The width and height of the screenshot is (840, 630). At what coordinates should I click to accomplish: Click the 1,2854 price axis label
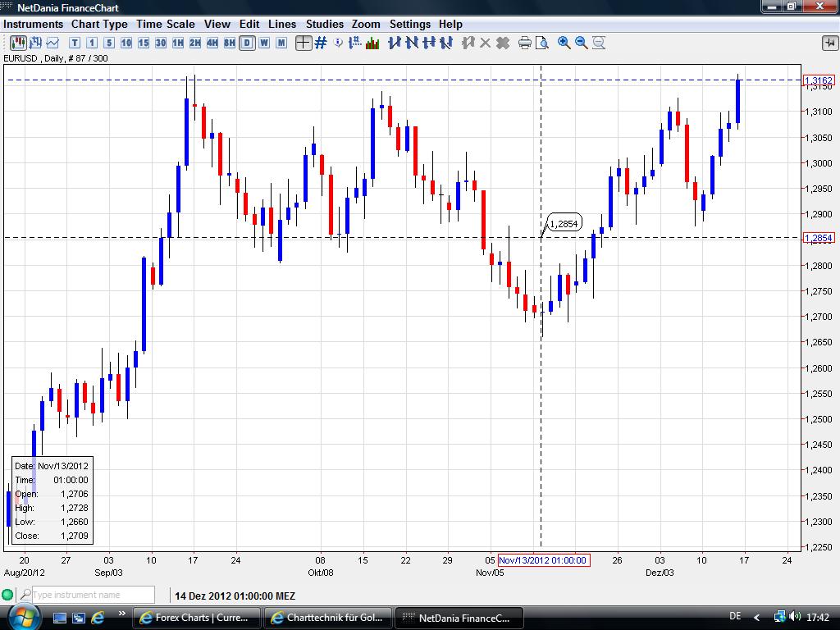click(x=819, y=238)
